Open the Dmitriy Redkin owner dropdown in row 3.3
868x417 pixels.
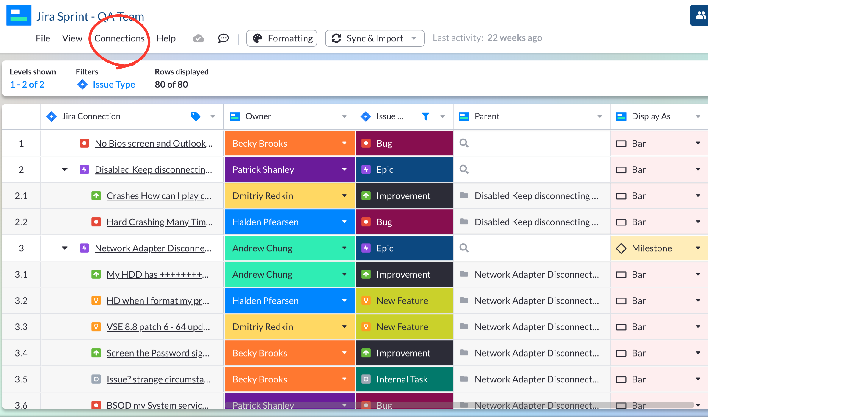tap(344, 327)
